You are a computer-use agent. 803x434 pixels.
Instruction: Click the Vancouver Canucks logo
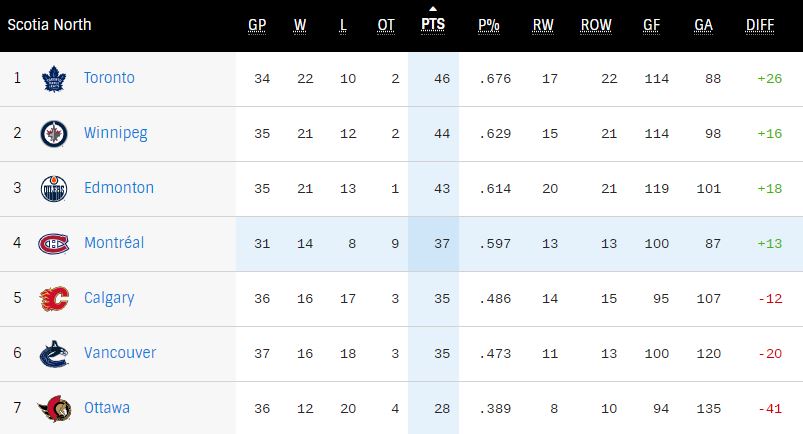(53, 353)
